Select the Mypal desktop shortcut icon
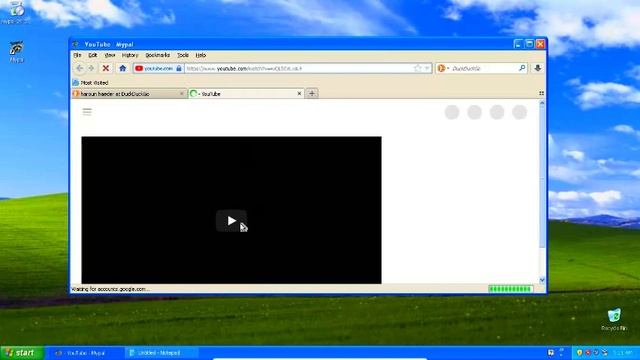640x360 pixels. click(16, 51)
